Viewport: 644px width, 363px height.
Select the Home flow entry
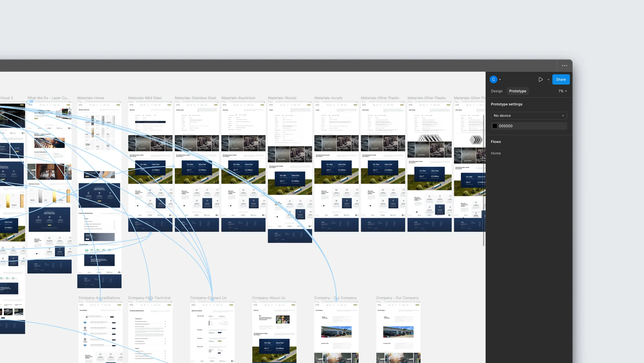pyautogui.click(x=496, y=153)
